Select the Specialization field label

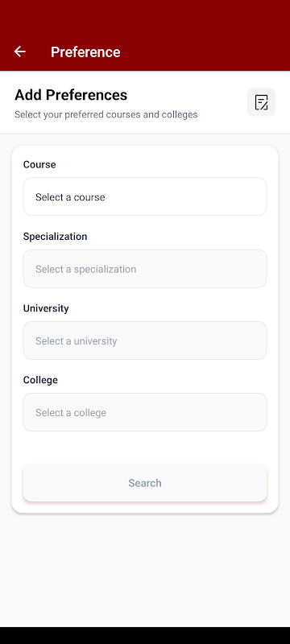point(55,237)
